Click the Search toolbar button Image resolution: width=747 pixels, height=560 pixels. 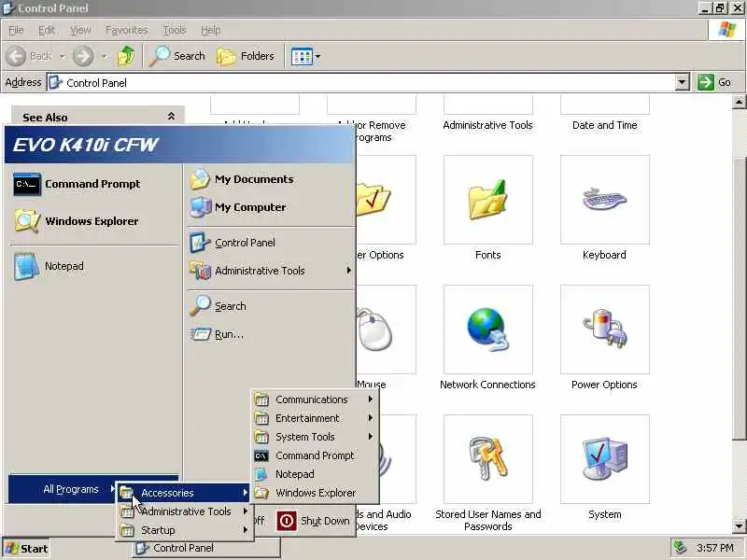click(177, 56)
